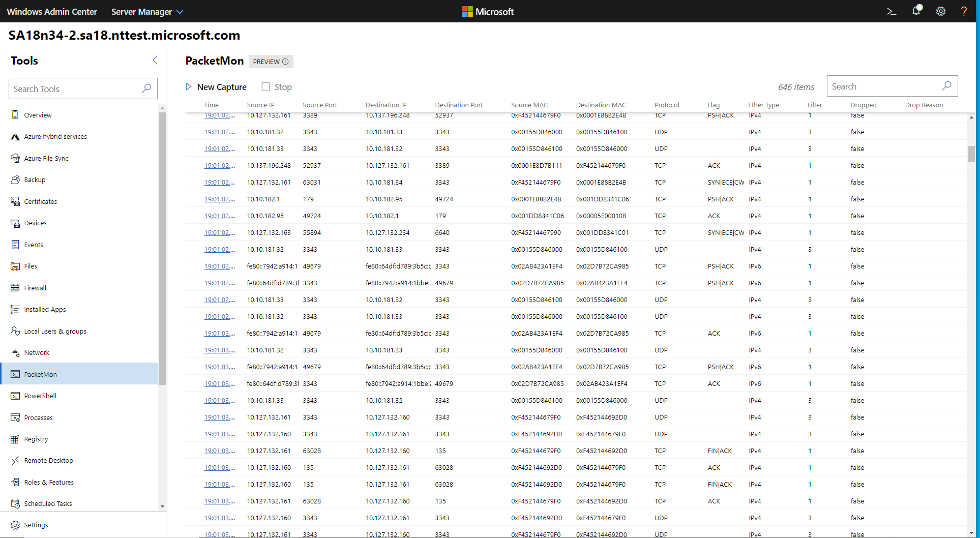Image resolution: width=980 pixels, height=538 pixels.
Task: Click the search magnifier in packet Search box
Action: click(946, 86)
